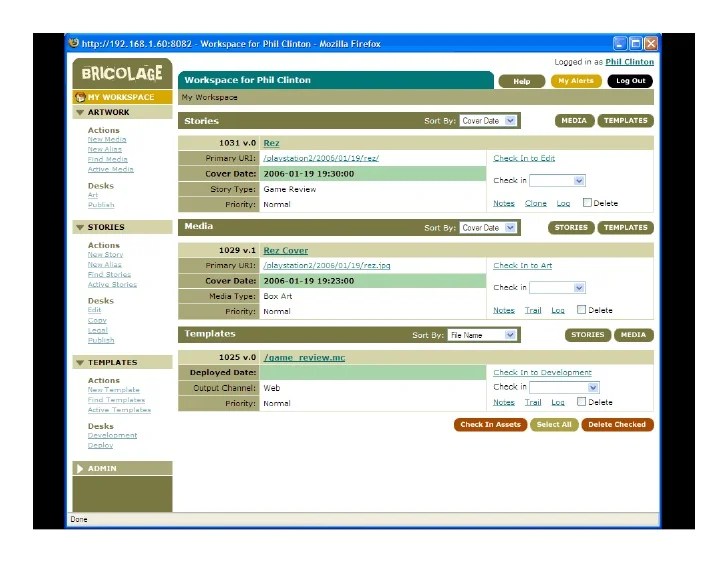Click Check In to Art link
This screenshot has width=728, height=563.
click(x=522, y=265)
